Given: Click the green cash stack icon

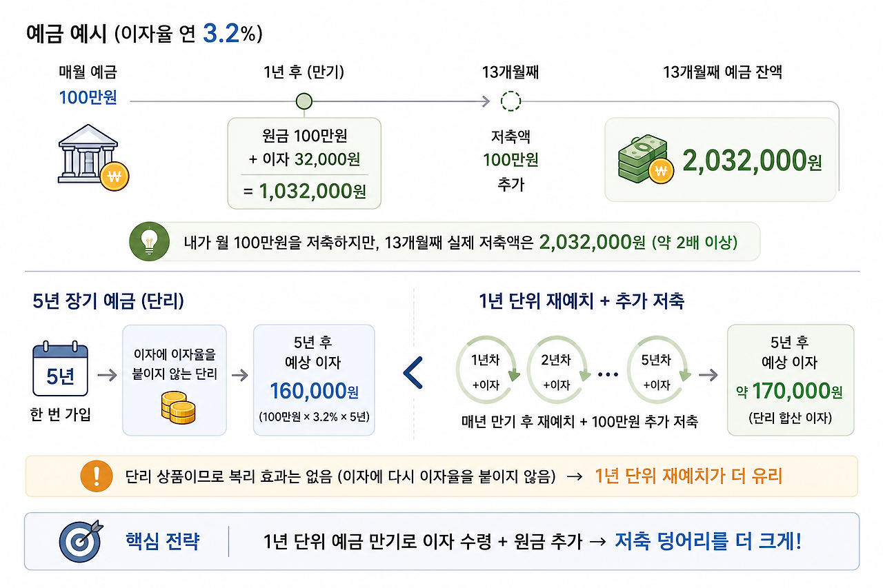Looking at the screenshot, I should 644,161.
